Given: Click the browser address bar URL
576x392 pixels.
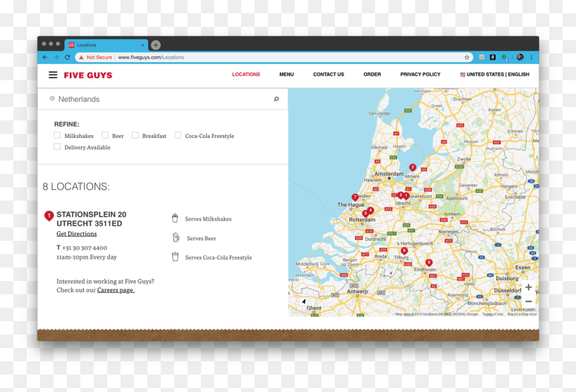Looking at the screenshot, I should pos(151,58).
